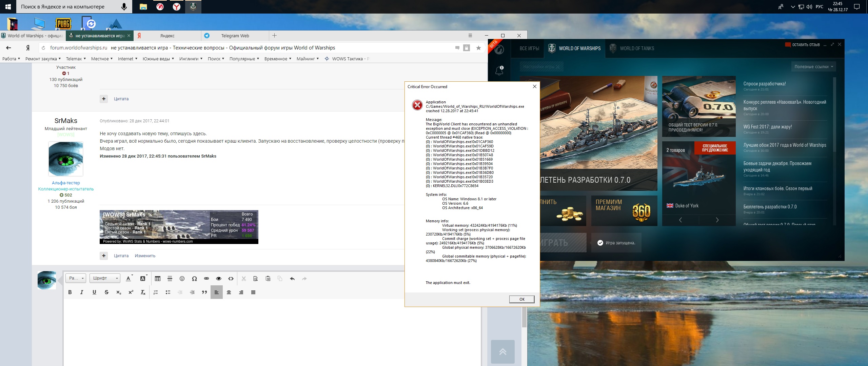Insert spoiler with the eye icon
This screenshot has width=868, height=366.
[219, 279]
